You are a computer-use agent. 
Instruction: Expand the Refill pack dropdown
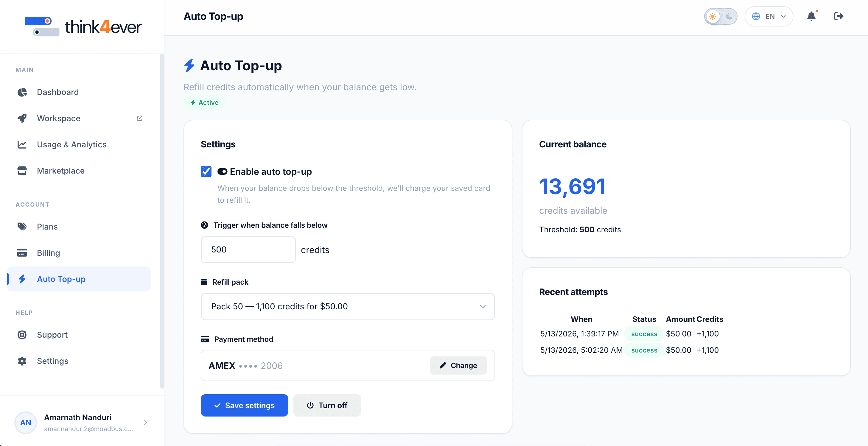(348, 307)
